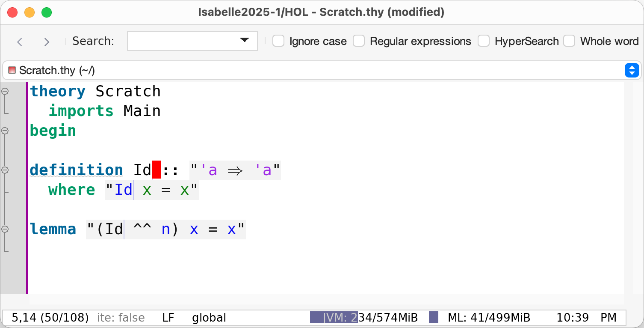This screenshot has width=644, height=328.
Task: Click the Scratch.thy buffer file icon
Action: (12, 70)
